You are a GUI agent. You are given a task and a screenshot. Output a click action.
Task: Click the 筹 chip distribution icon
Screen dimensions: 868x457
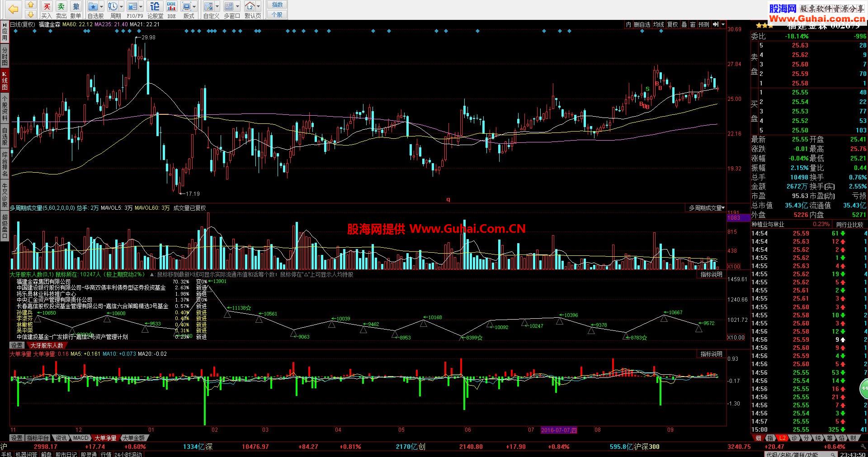point(830,438)
